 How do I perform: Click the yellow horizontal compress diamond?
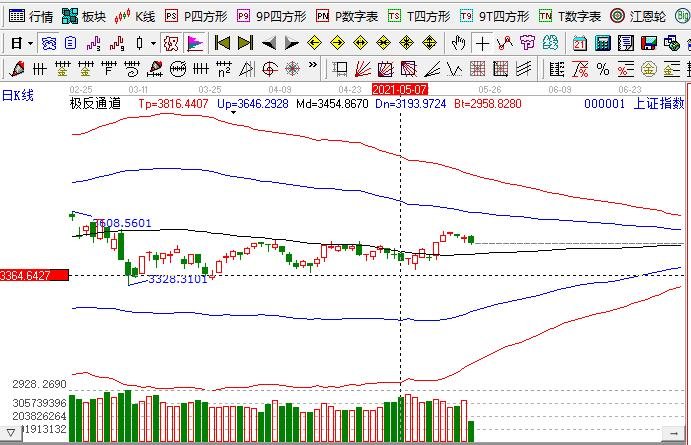(x=383, y=43)
